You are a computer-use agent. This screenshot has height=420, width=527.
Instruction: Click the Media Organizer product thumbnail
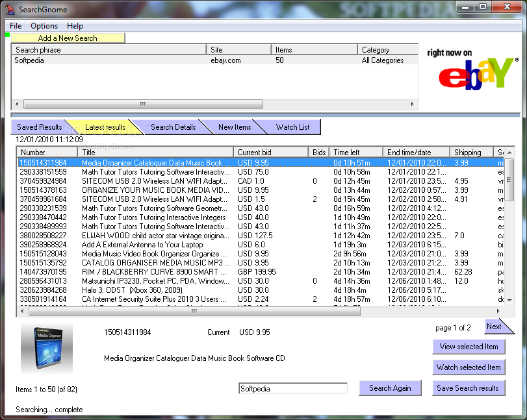pos(47,349)
